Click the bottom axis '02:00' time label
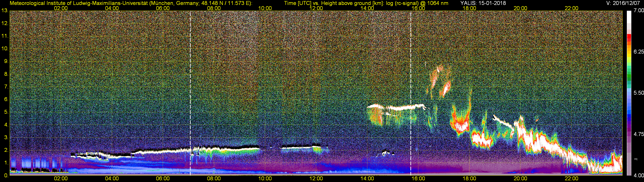Image resolution: width=644 pixels, height=182 pixels. [61, 179]
